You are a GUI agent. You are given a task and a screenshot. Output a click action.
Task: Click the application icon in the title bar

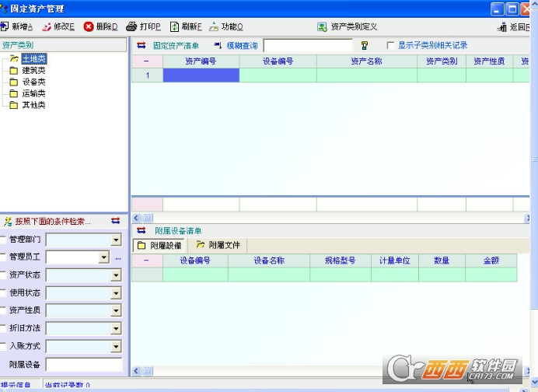coord(4,9)
